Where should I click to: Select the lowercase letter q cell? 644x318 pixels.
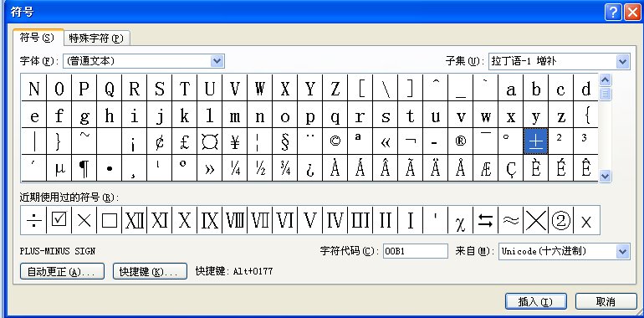(335, 115)
